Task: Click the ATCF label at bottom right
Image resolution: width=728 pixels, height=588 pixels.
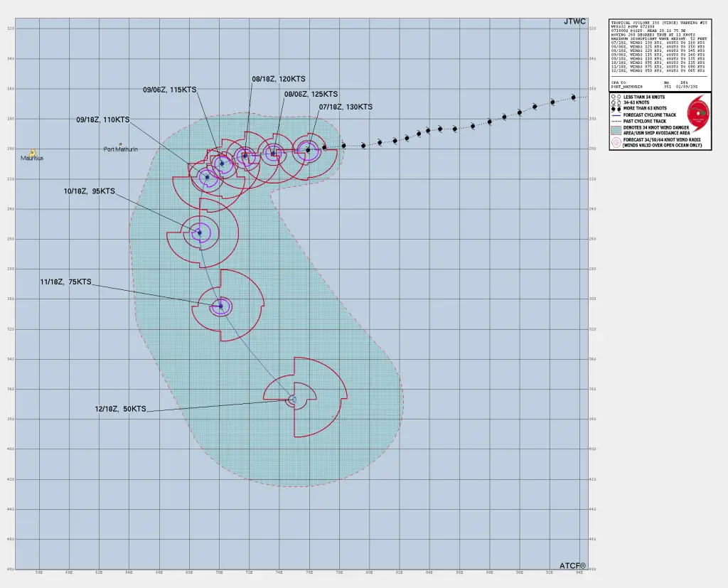Action: [x=571, y=564]
